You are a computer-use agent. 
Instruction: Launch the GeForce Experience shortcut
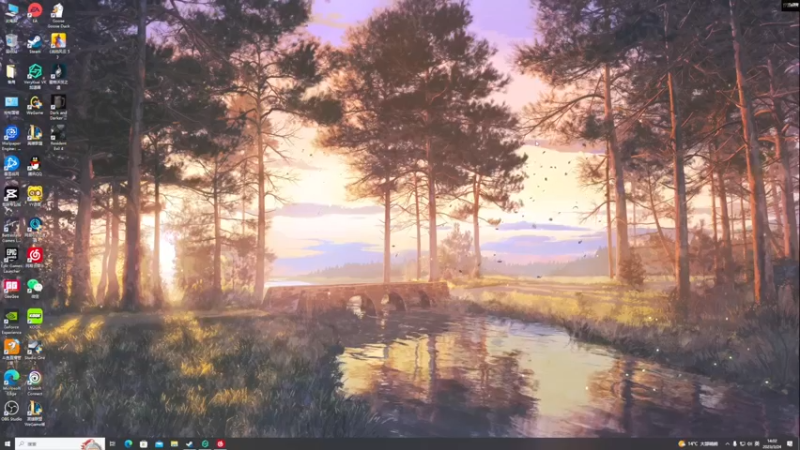click(x=11, y=321)
